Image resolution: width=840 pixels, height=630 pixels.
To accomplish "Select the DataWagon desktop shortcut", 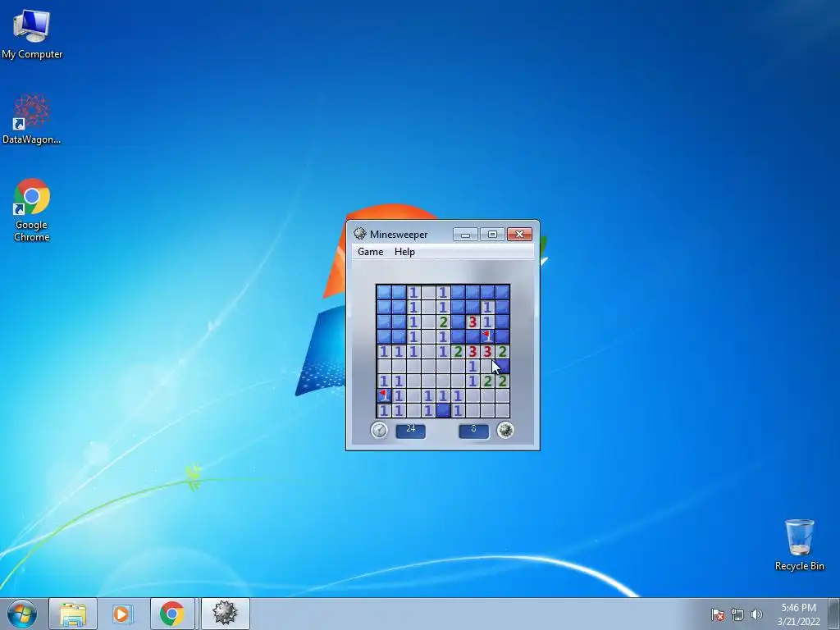I will click(32, 119).
